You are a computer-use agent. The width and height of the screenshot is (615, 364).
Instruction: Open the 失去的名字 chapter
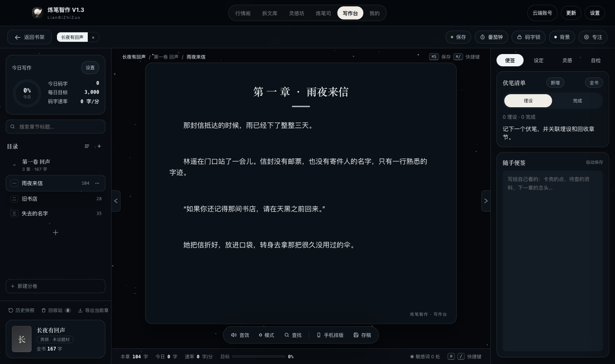click(55, 213)
